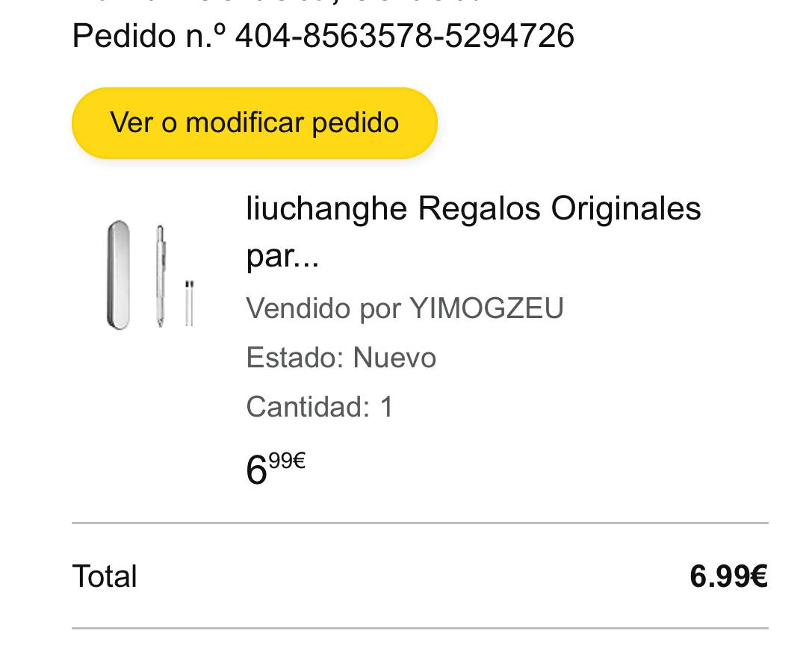The height and width of the screenshot is (666, 812).
Task: Select the order number 404-8563578-5294726
Action: [x=404, y=36]
